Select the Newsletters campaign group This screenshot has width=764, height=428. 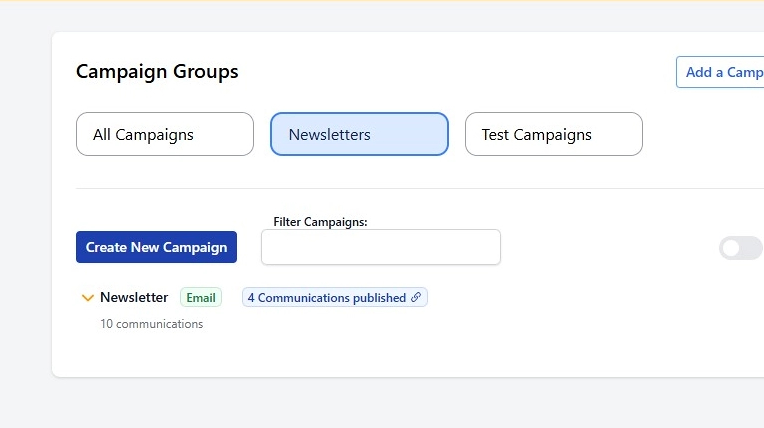359,134
